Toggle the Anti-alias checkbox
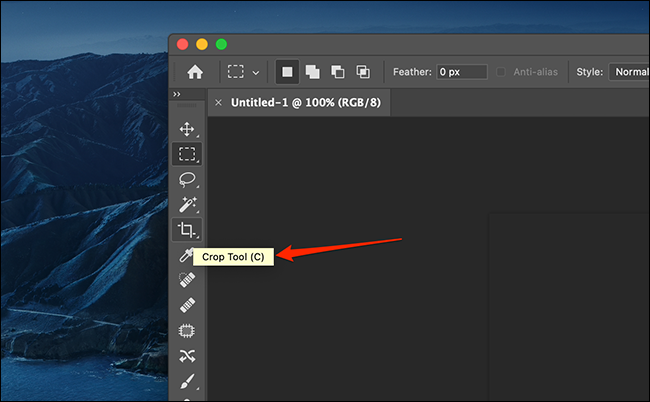Screen dimensions: 650x402 coord(505,72)
